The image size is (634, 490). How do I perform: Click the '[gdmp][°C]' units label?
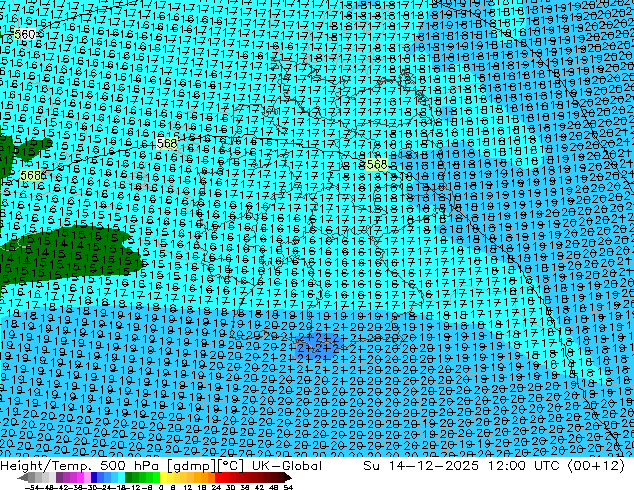(x=205, y=466)
